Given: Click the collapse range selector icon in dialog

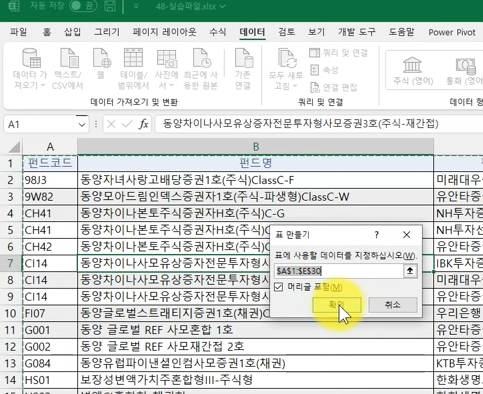Looking at the screenshot, I should 410,271.
